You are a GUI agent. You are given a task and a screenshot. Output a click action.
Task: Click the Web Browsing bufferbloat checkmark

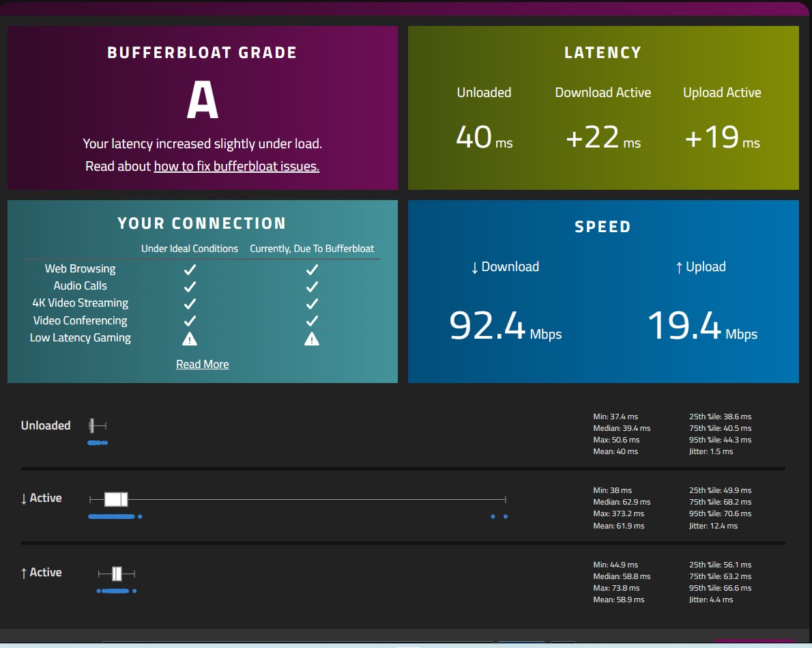point(312,270)
